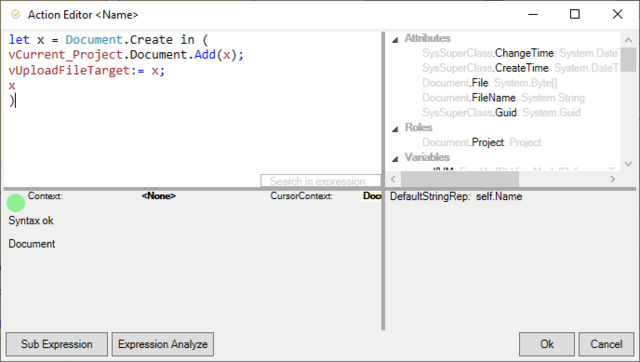Image resolution: width=640 pixels, height=362 pixels.
Task: Click the Sub Expression button
Action: [57, 344]
